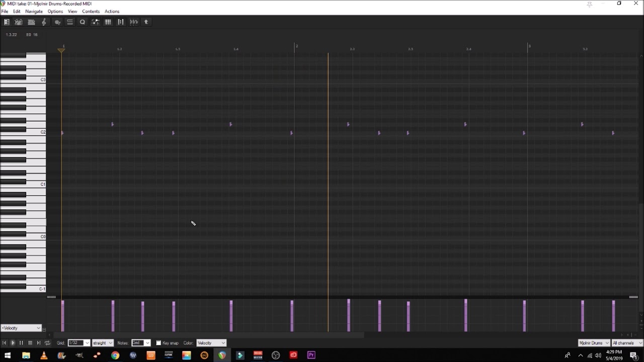Screen dimensions: 644x362
Task: Go to start of project transport button
Action: coord(4,343)
